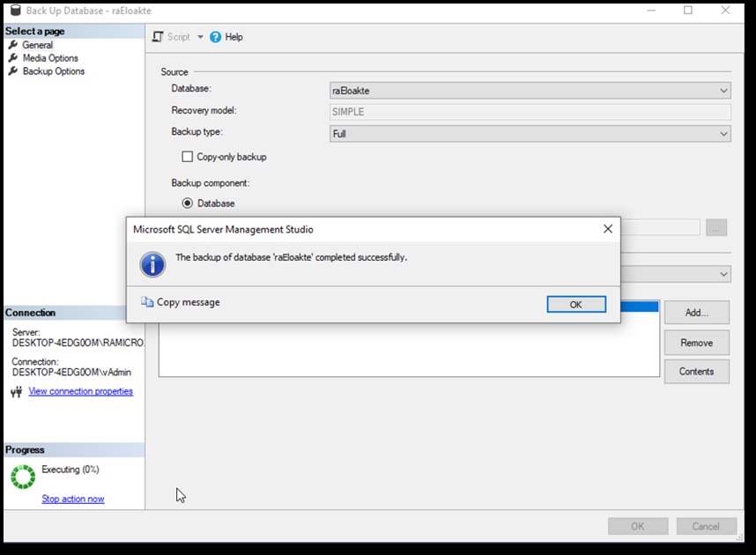
Task: Click the blue information icon in dialog
Action: 152,264
